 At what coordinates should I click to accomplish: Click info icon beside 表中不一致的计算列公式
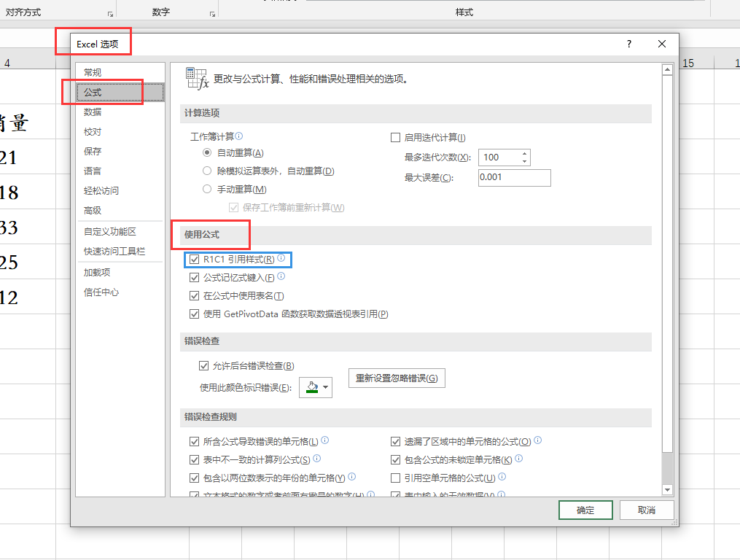pos(316,458)
